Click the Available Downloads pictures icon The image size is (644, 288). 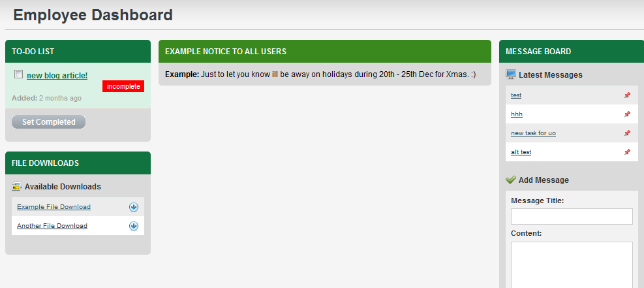click(17, 186)
